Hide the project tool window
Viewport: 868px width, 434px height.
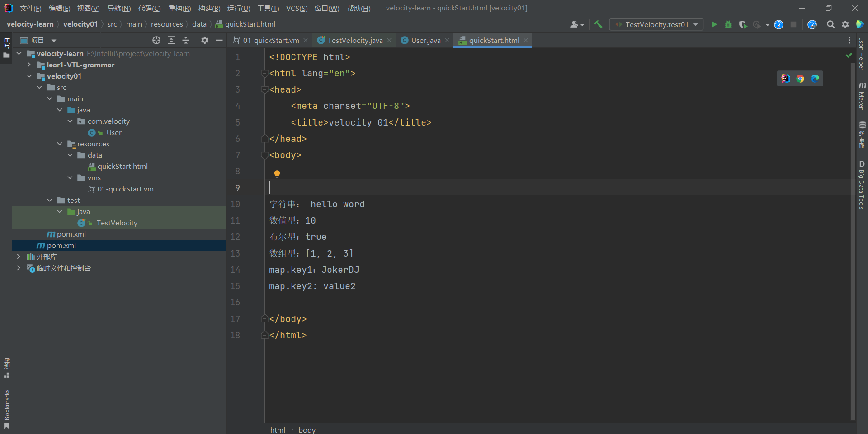pyautogui.click(x=219, y=40)
